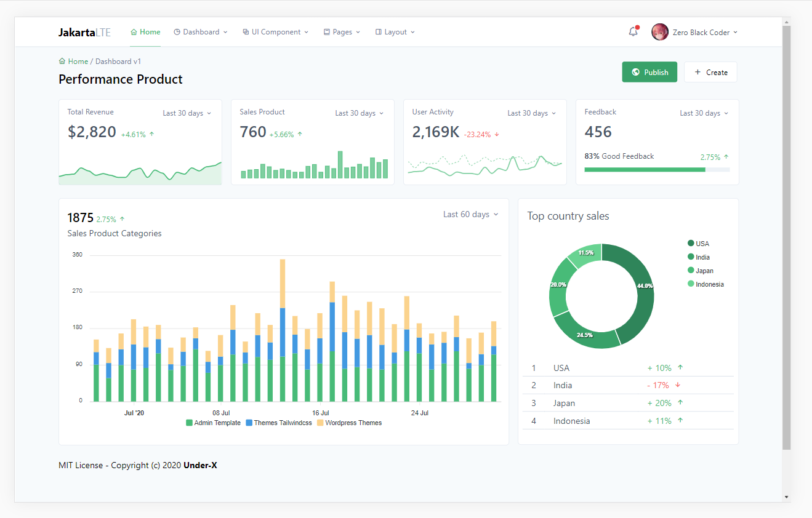Toggle Wordpress Themes legend series
The image size is (812, 518).
click(x=349, y=423)
